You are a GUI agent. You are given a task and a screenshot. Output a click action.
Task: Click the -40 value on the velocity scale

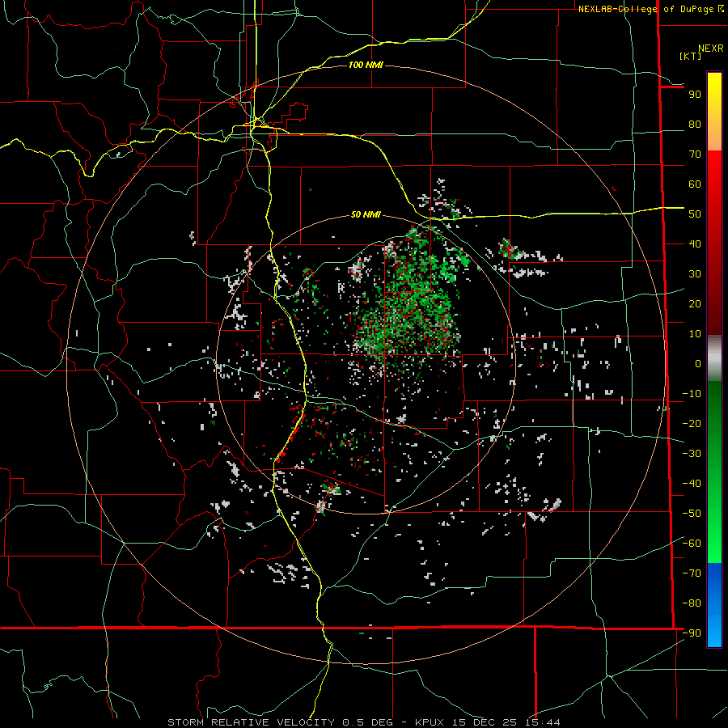[x=692, y=484]
